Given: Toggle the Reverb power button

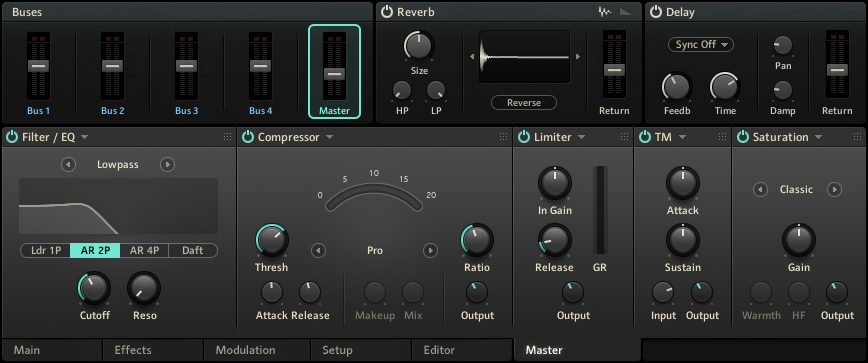Looking at the screenshot, I should [386, 12].
